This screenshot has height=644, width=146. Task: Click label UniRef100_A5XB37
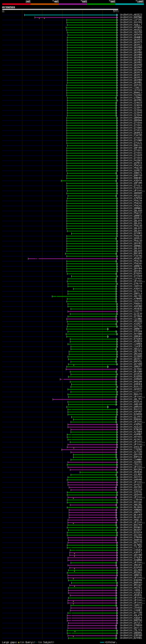[131, 259]
